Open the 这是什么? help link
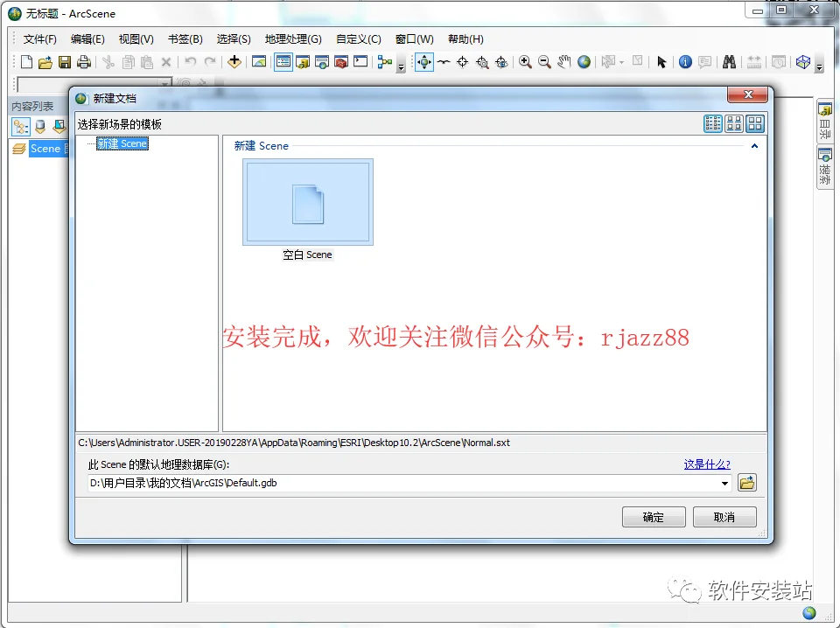Viewport: 840px width, 628px height. click(x=707, y=464)
